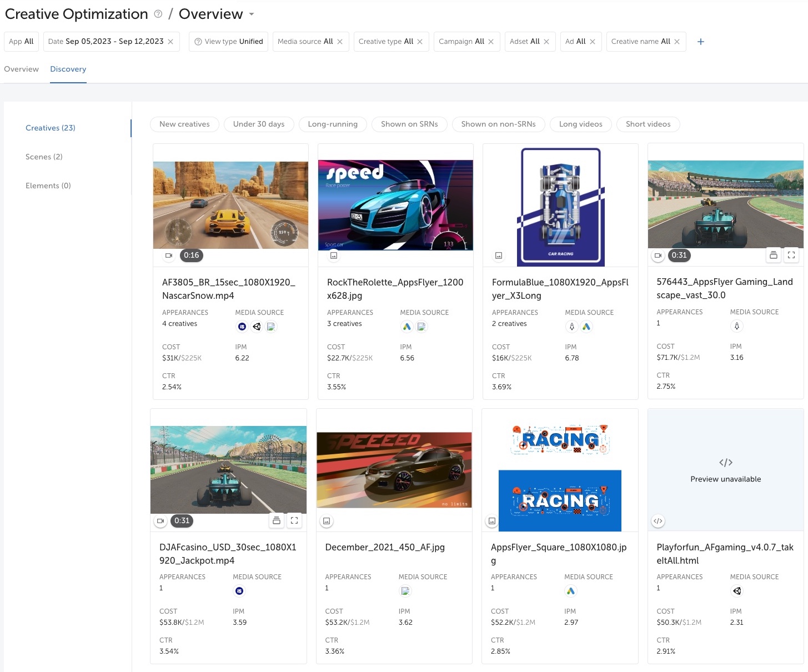Viewport: 808px width, 672px height.
Task: Remove the Media source filter
Action: point(340,42)
